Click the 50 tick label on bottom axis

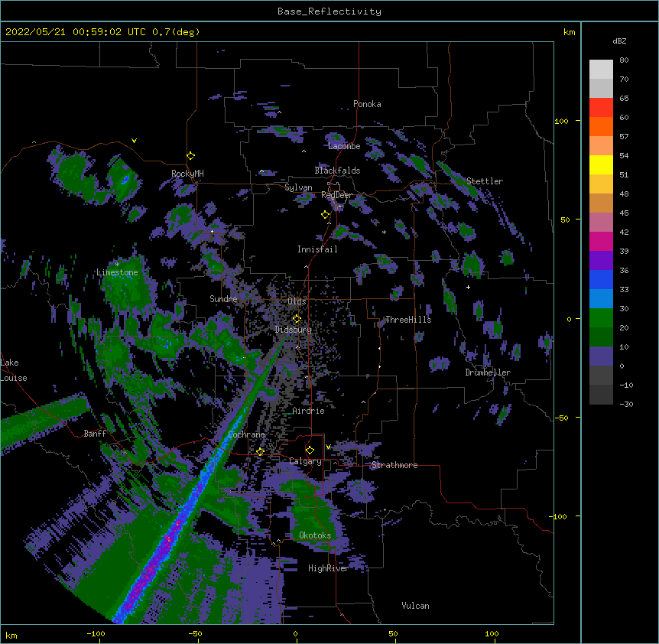393,633
